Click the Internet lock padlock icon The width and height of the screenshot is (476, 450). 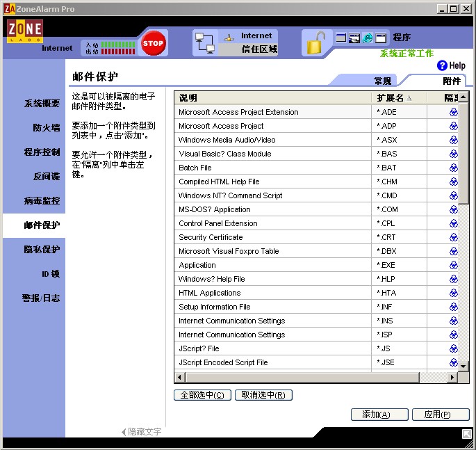315,43
